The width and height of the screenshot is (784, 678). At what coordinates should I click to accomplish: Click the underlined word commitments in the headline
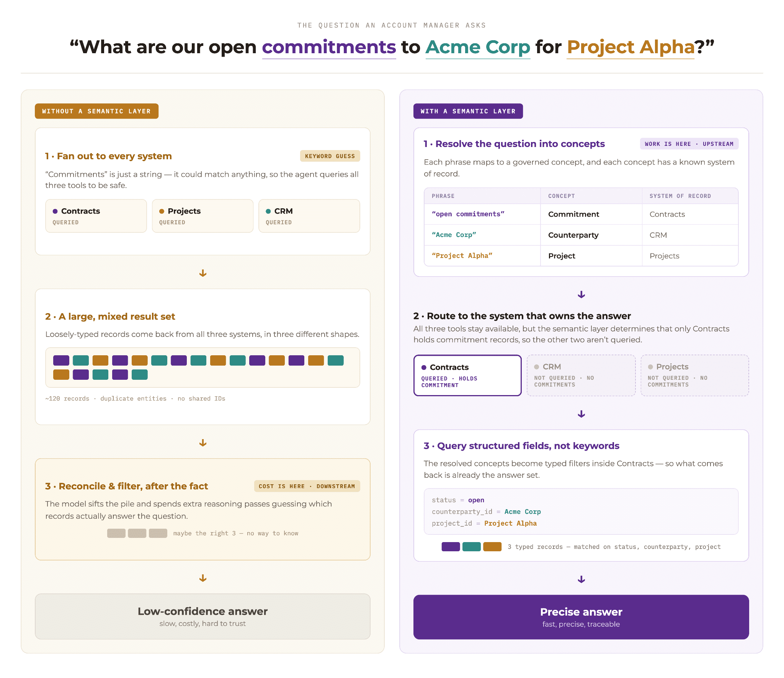tap(329, 47)
